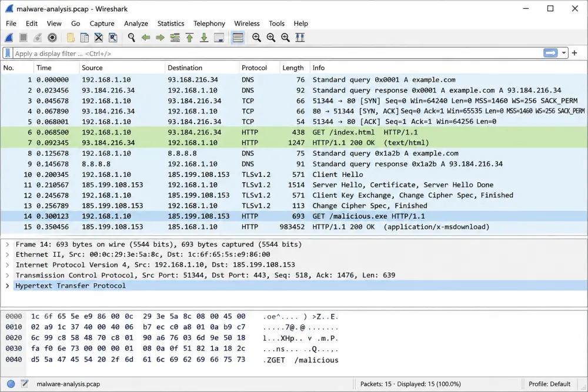Open the go to specified packet tool
588x392 pixels.
pyautogui.click(x=175, y=38)
